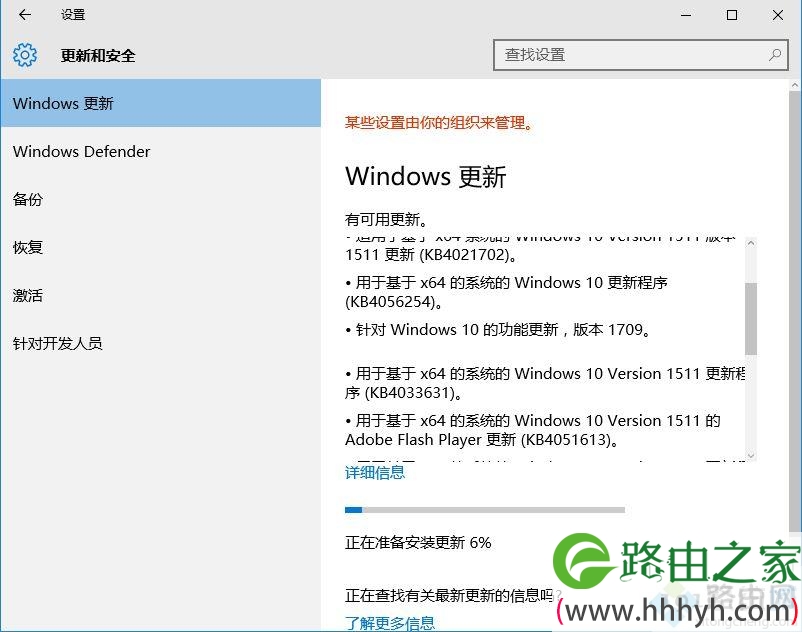The width and height of the screenshot is (802, 632).
Task: Maximize the 设置 window
Action: (x=732, y=15)
